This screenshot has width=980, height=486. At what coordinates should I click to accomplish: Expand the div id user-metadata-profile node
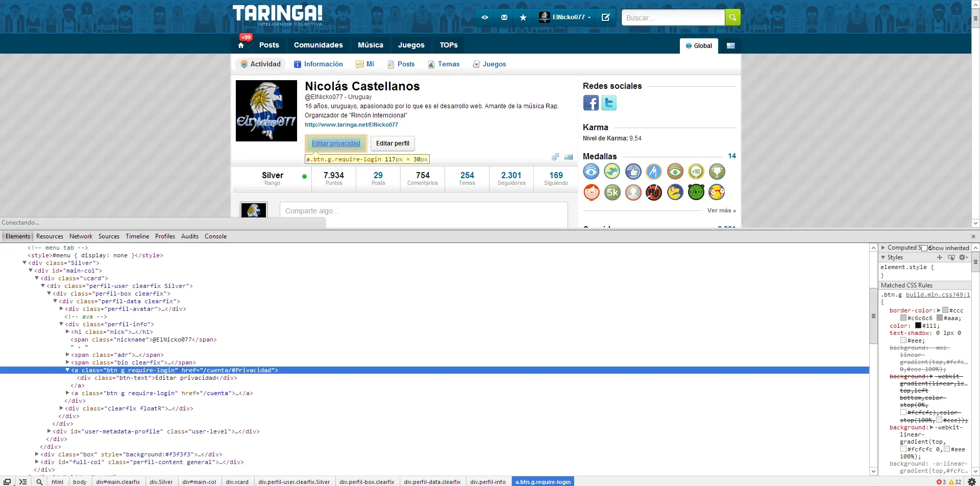click(x=49, y=431)
